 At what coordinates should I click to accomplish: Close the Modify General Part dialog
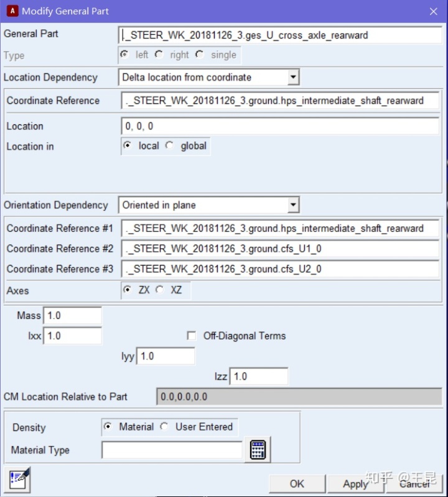(x=433, y=11)
